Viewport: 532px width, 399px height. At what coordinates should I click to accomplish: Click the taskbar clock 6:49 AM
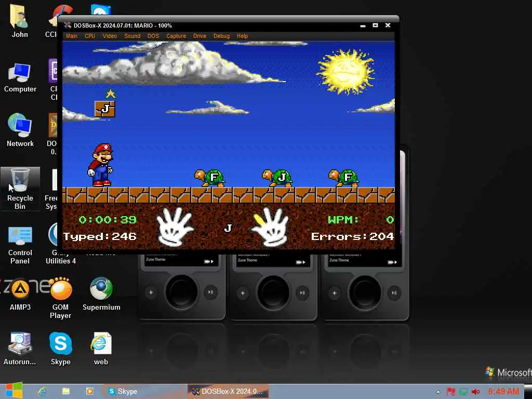[x=503, y=391]
